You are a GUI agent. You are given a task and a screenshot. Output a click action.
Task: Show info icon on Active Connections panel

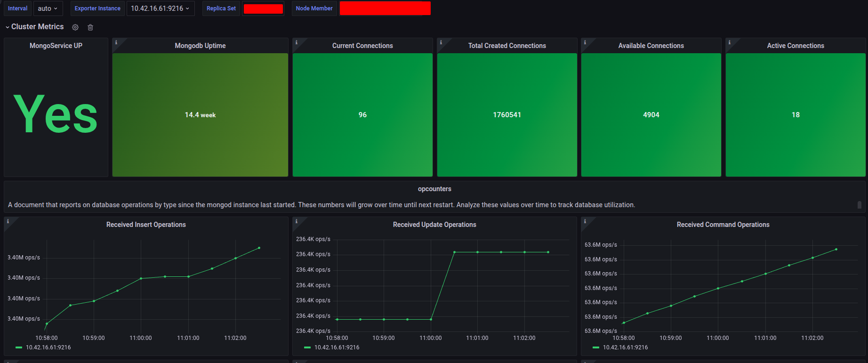pos(729,42)
